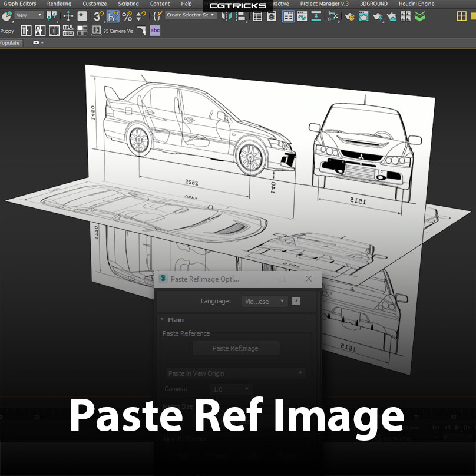Open the View coordinate system dropdown
Viewport: 476px width, 476px height.
[29, 15]
